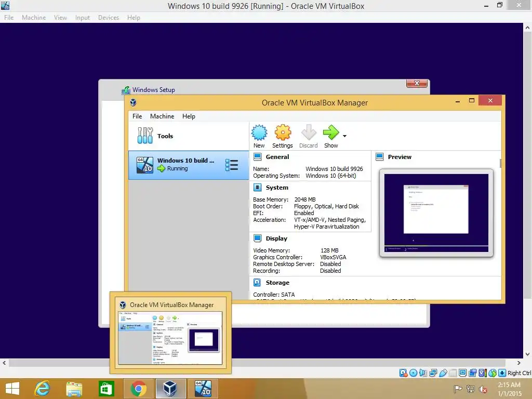Click the Floppy, Optical, Hard Disk boot order
Screen dimensions: 532x399
tap(326, 206)
